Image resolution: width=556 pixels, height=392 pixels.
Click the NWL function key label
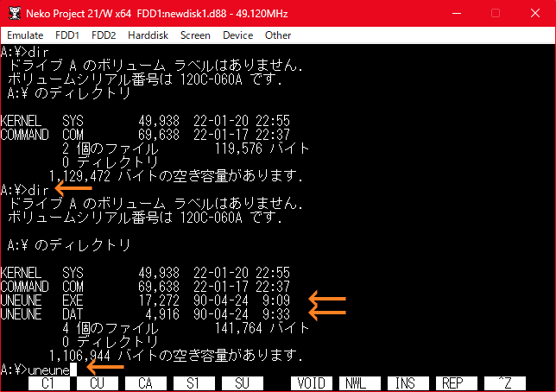pyautogui.click(x=359, y=383)
